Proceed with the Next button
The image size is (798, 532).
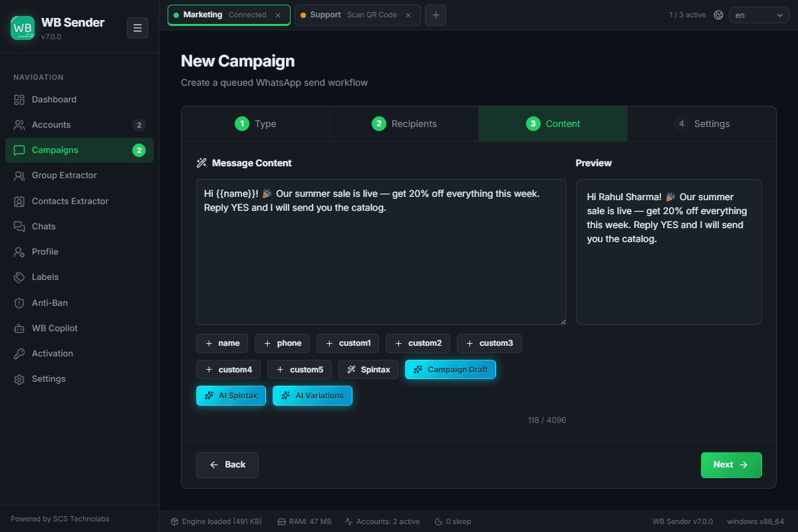point(731,465)
